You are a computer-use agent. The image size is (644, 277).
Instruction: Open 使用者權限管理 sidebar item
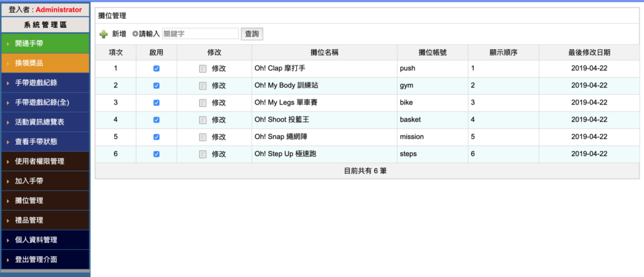pyautogui.click(x=45, y=162)
